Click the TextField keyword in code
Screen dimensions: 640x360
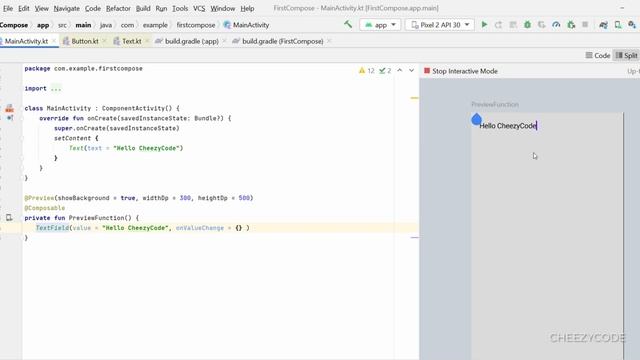52,228
